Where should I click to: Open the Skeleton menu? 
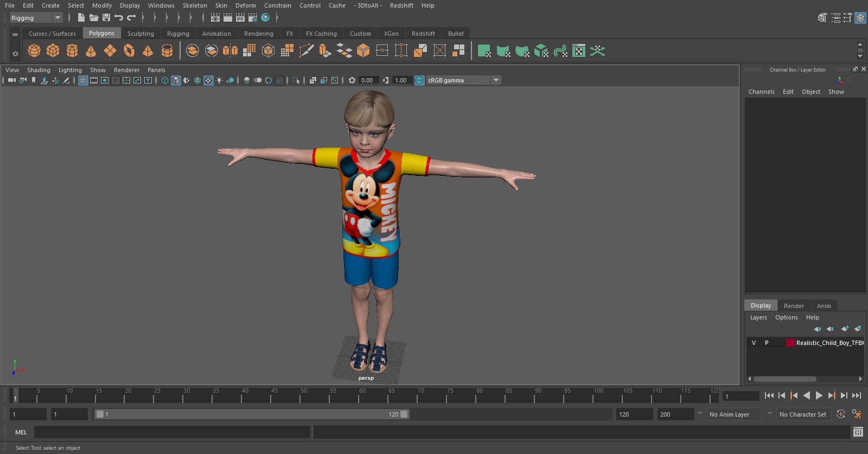195,5
